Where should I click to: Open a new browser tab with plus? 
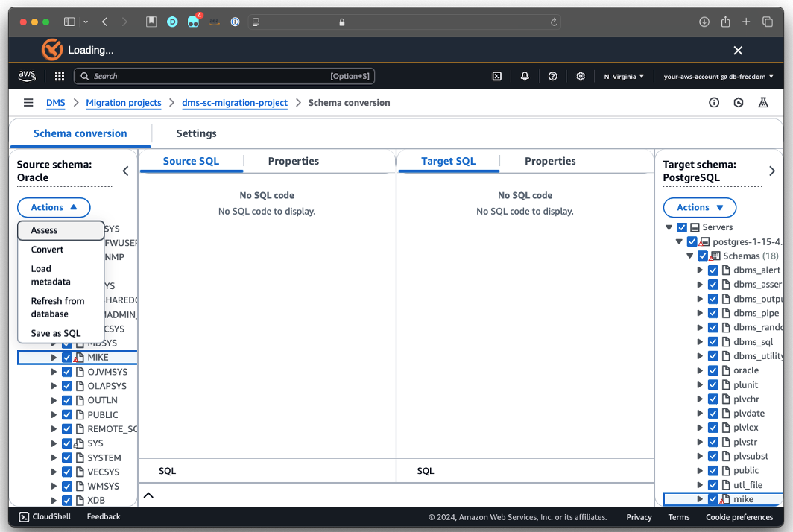[746, 22]
